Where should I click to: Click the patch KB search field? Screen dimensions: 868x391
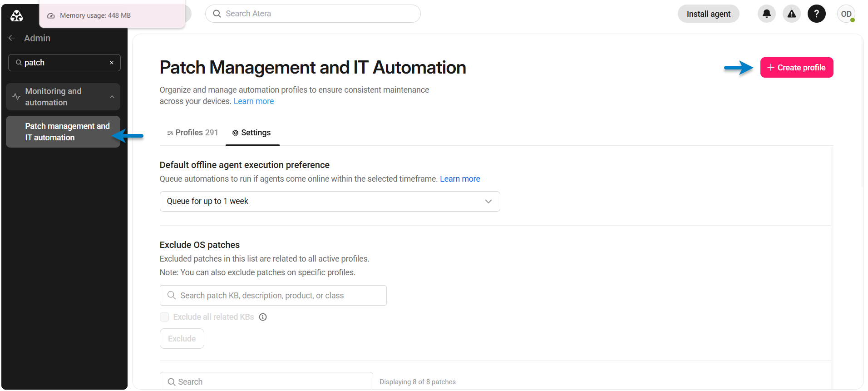[273, 296]
